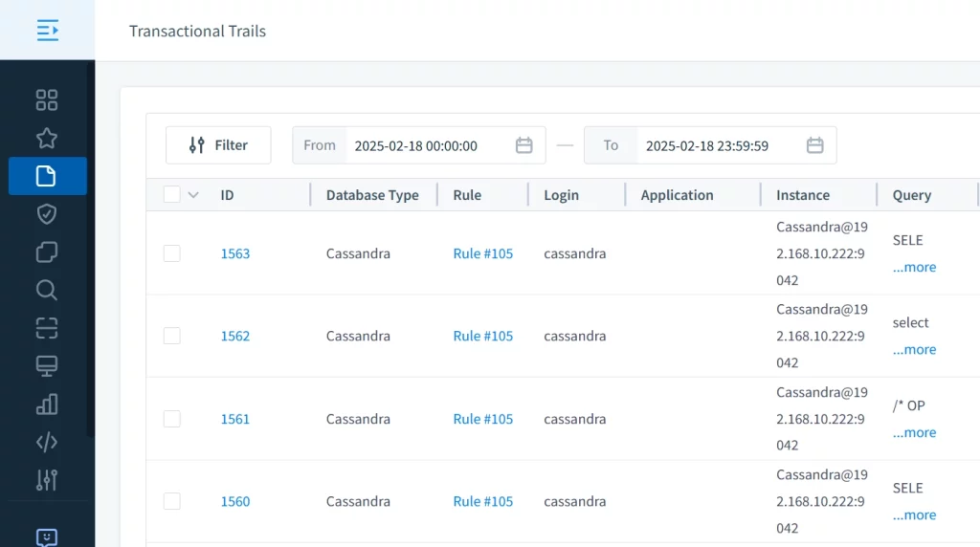This screenshot has width=980, height=547.
Task: Open the dashboard grid icon in sidebar
Action: coord(47,100)
